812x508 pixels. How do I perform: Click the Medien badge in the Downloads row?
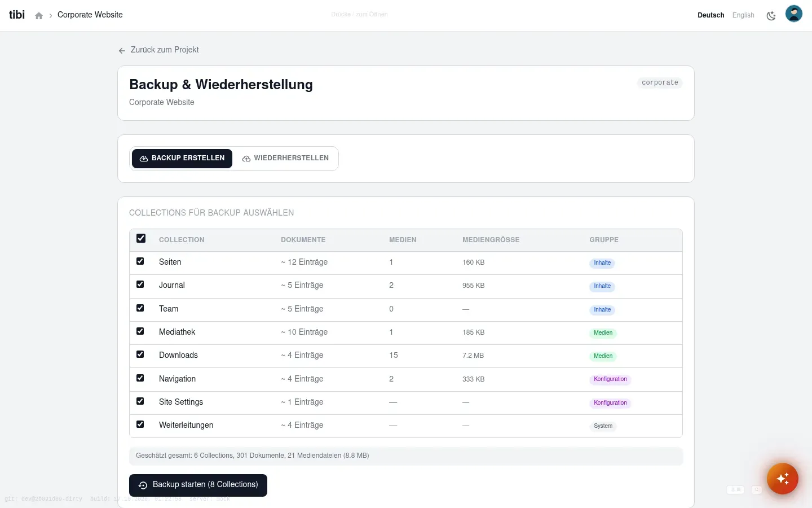coord(603,356)
